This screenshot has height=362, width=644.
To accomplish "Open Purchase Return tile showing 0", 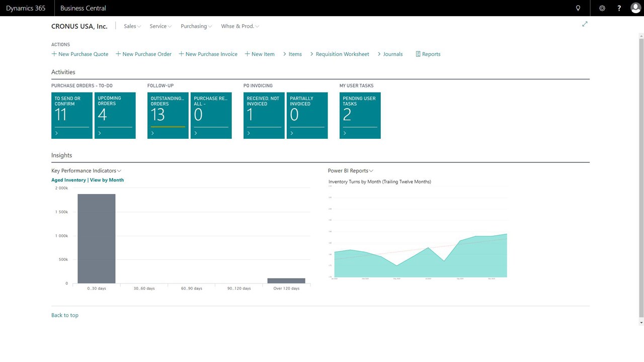I will point(211,116).
